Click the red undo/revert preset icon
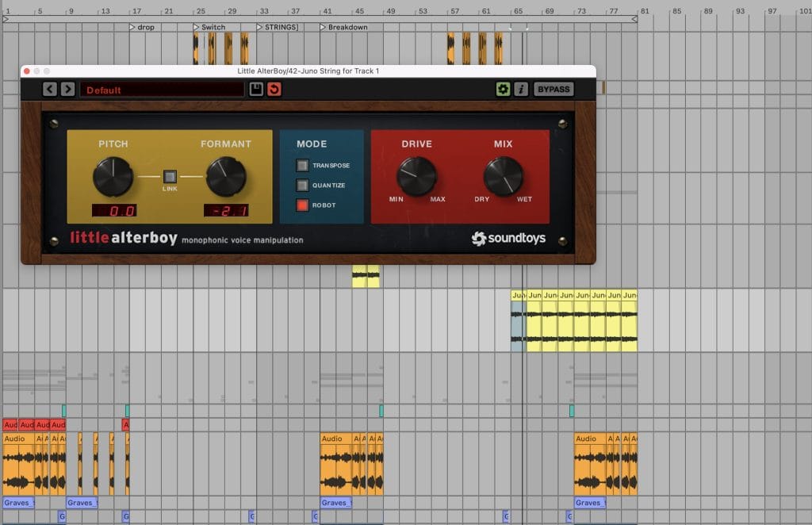This screenshot has height=525, width=812. tap(274, 89)
